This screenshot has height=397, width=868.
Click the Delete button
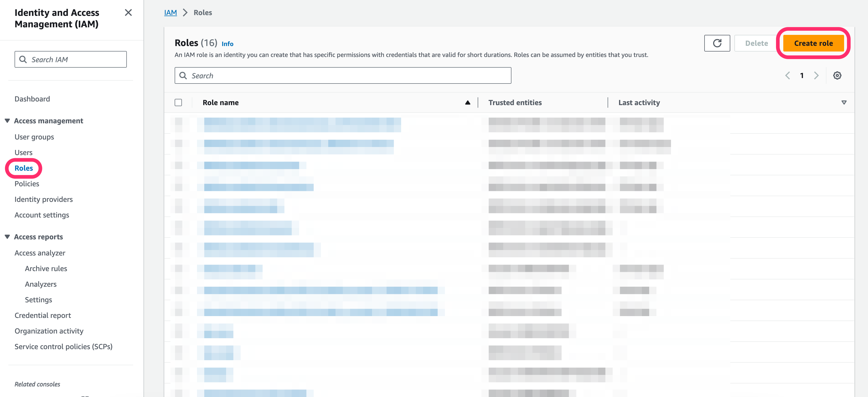[756, 43]
